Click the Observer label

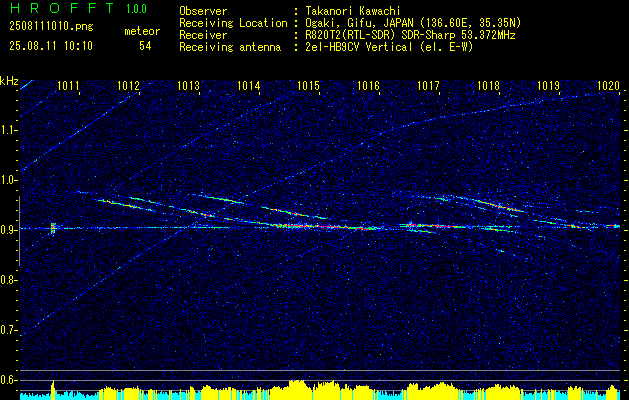click(203, 11)
